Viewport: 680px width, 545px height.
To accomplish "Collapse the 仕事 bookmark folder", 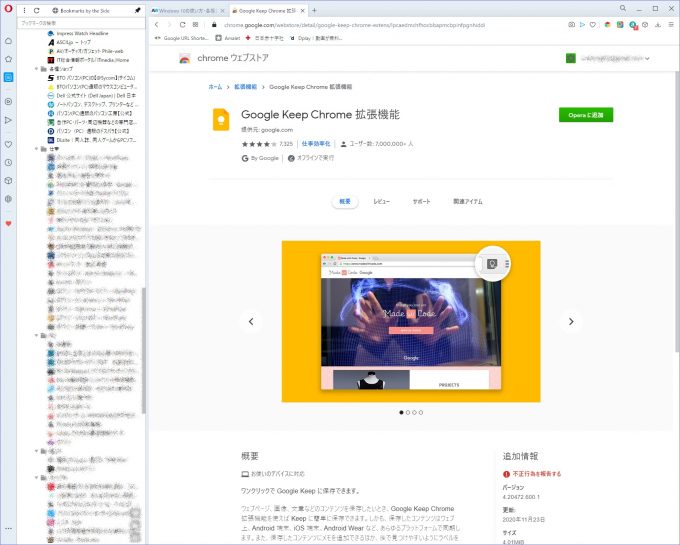I will point(36,149).
